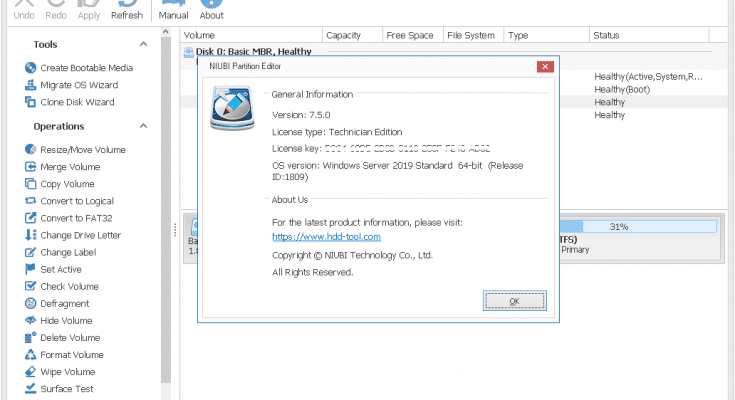The width and height of the screenshot is (735, 400).
Task: Click the Resize/Move Volume label
Action: [x=83, y=150]
